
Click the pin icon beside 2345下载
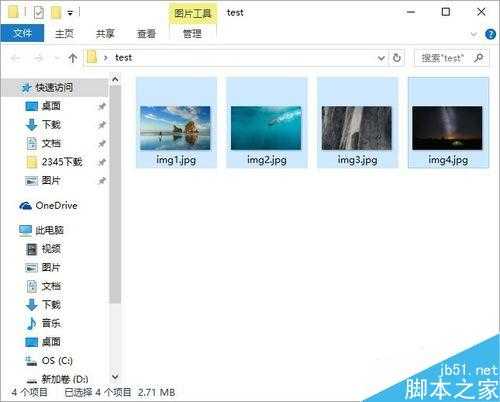[x=101, y=163]
